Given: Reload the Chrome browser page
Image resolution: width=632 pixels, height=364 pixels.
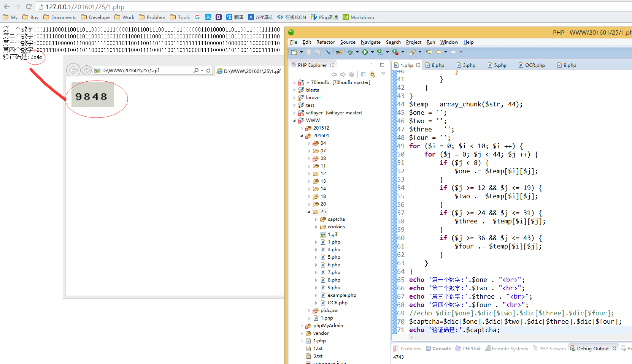Looking at the screenshot, I should pos(29,6).
